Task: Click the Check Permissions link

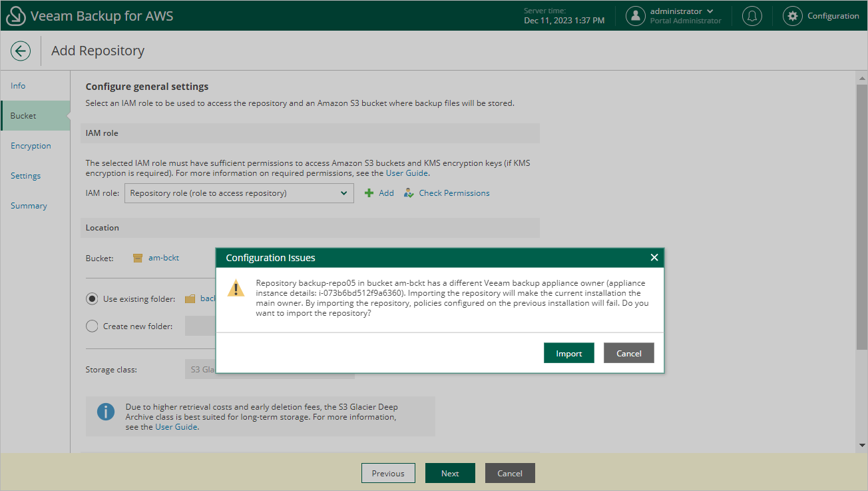Action: pyautogui.click(x=454, y=193)
